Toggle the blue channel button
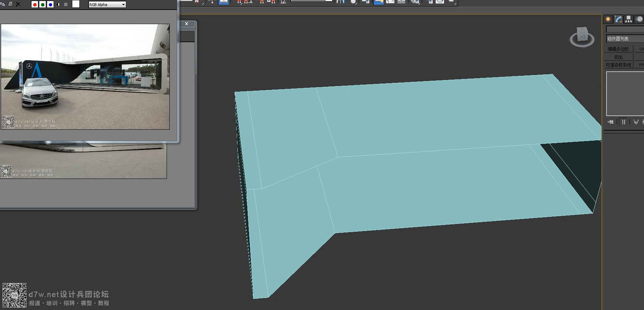 [50, 5]
